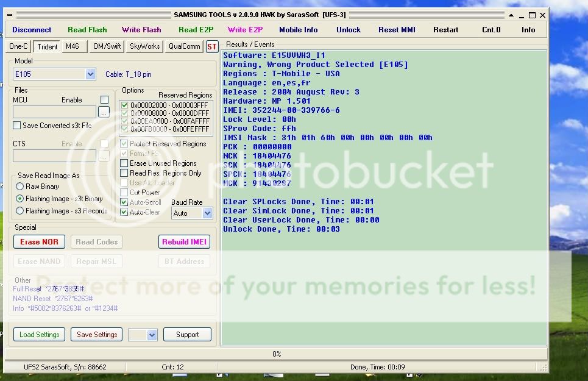588x381 pixels.
Task: Click Write E2P in the toolbar
Action: coord(245,30)
